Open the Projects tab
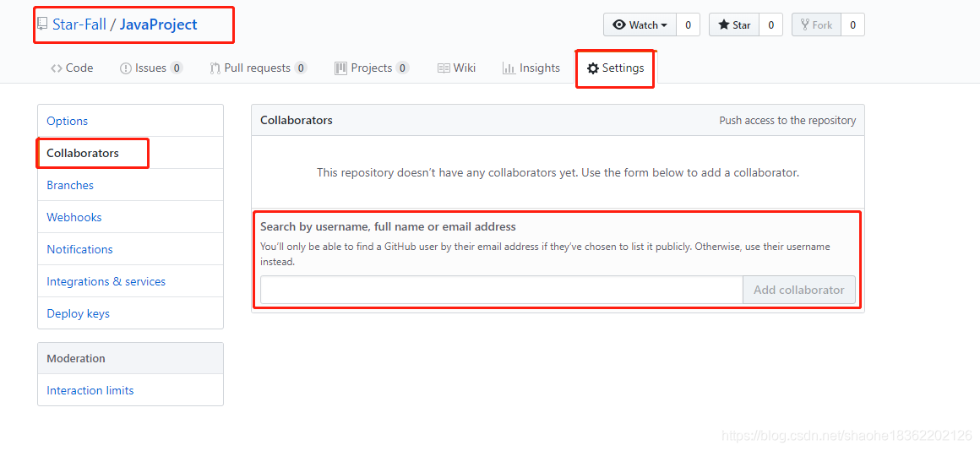The height and width of the screenshot is (451, 980). 372,68
